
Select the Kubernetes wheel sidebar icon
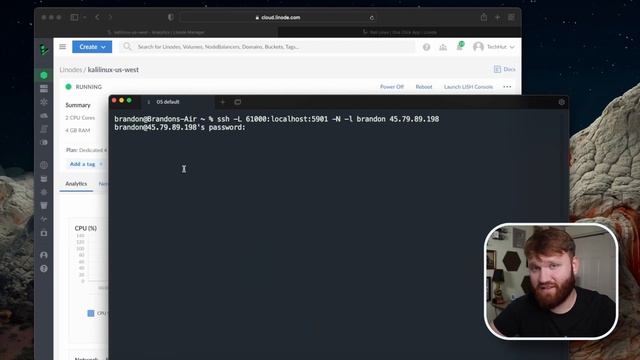(44, 192)
